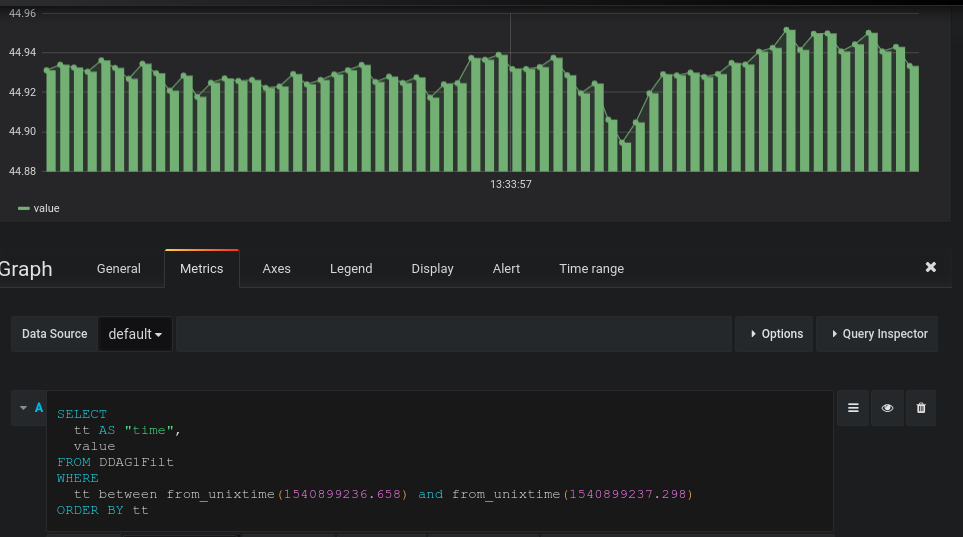Click the "time" alias string

tap(149, 430)
